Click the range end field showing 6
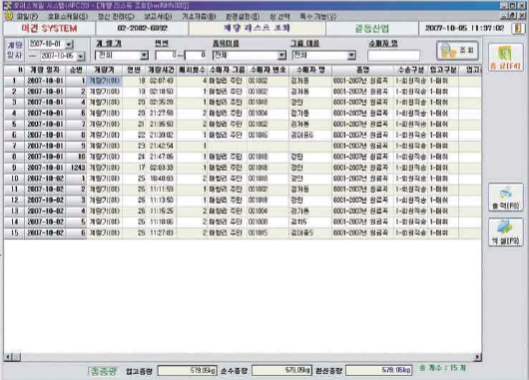 [195, 55]
